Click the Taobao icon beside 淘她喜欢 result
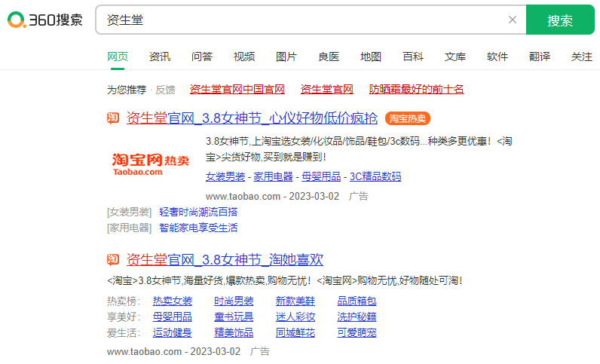 pyautogui.click(x=113, y=260)
